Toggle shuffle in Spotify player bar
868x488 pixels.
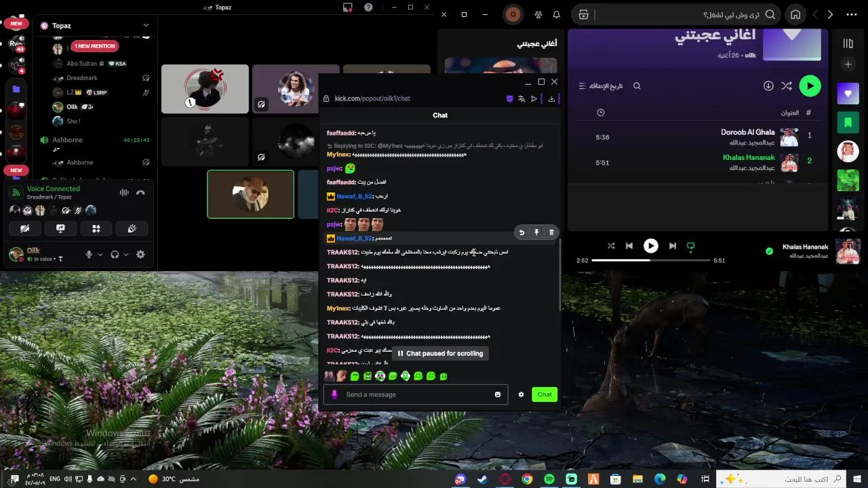coord(611,246)
